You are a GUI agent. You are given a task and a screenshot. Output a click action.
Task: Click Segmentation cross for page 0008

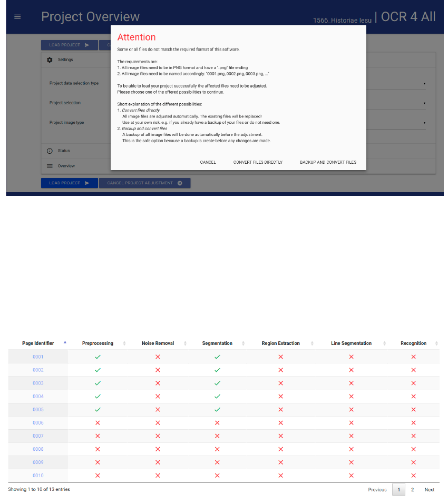(217, 449)
